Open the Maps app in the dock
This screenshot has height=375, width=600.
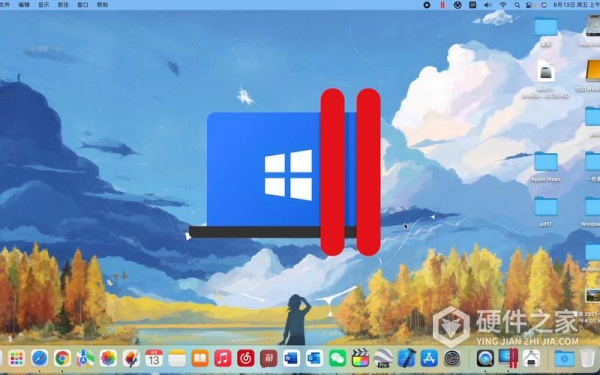click(x=85, y=359)
